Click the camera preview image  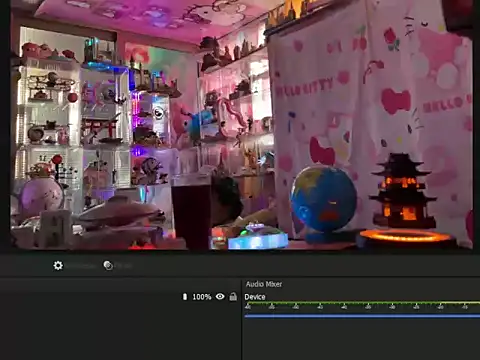point(241,125)
